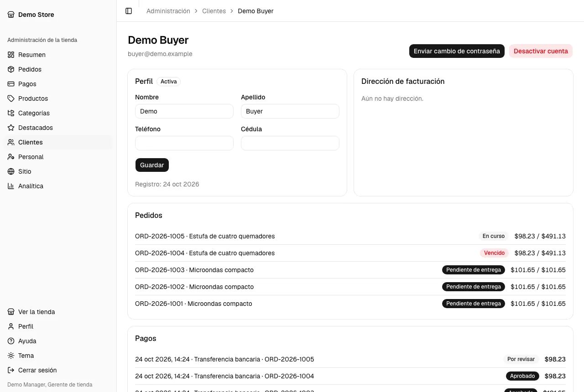Click the Destacados star icon
584x392 pixels.
(11, 128)
